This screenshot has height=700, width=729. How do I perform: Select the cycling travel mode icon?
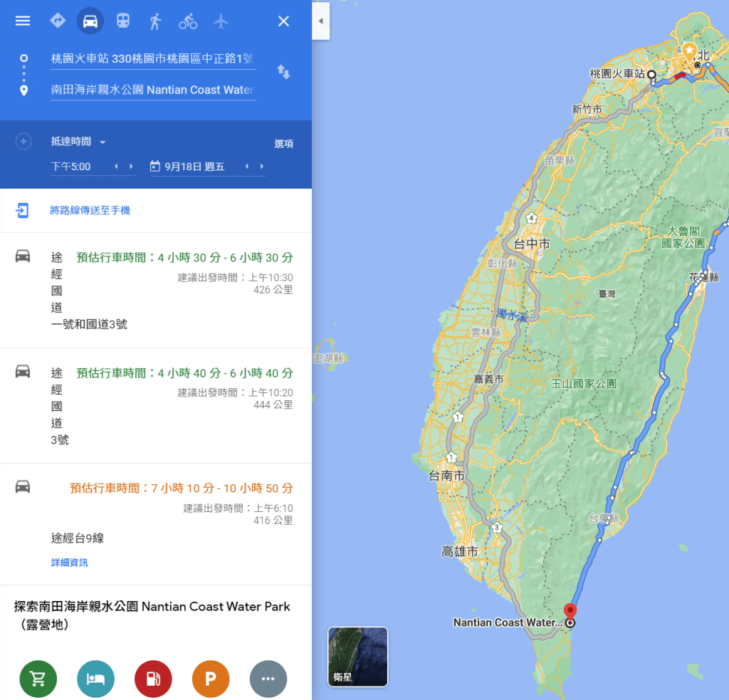tap(188, 21)
